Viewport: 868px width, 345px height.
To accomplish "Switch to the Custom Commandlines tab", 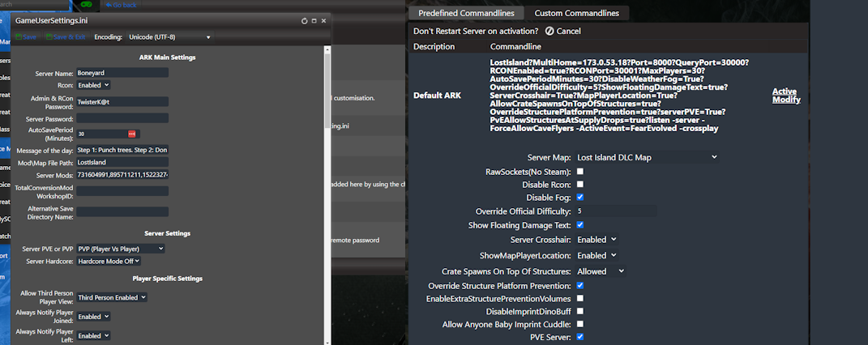I will click(x=576, y=13).
